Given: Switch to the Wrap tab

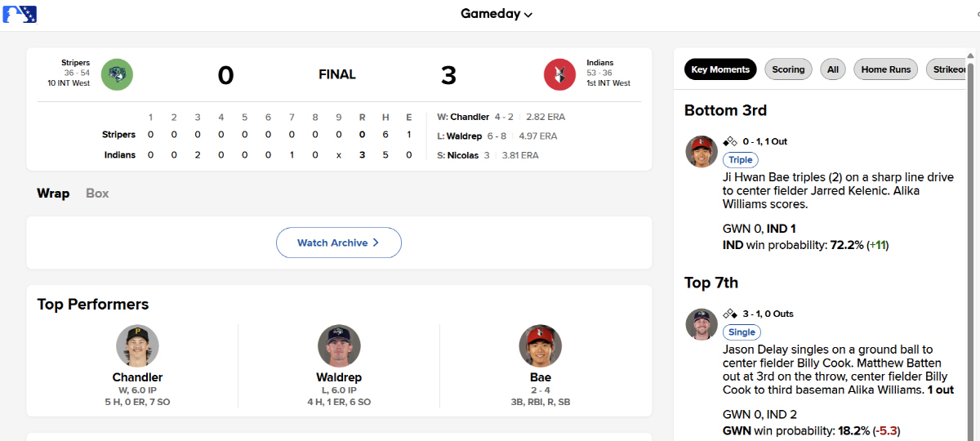Looking at the screenshot, I should pos(53,194).
